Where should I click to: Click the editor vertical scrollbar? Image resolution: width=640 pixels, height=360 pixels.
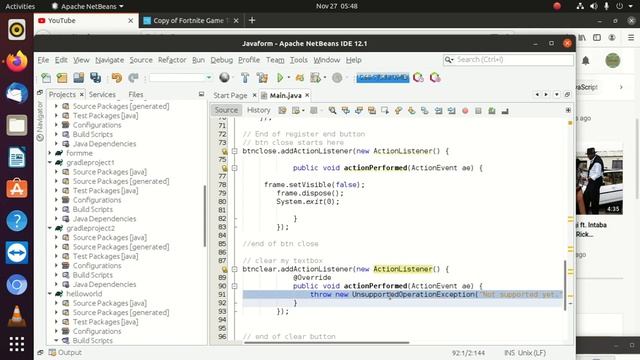pos(565,285)
